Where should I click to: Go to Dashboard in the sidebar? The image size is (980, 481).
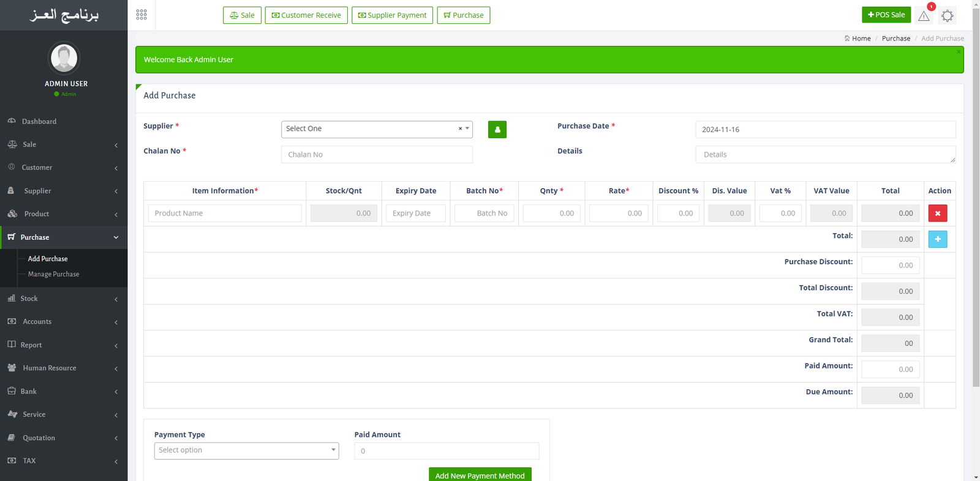pos(39,121)
